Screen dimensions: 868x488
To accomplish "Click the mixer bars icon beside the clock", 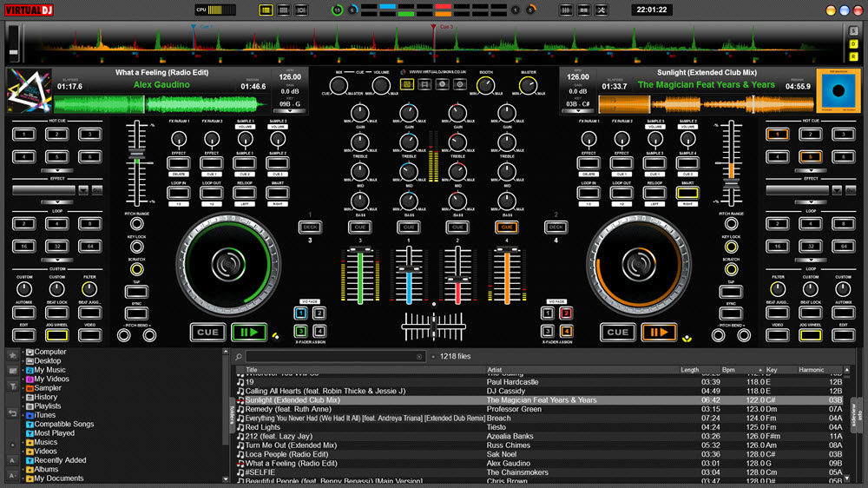I will point(566,10).
